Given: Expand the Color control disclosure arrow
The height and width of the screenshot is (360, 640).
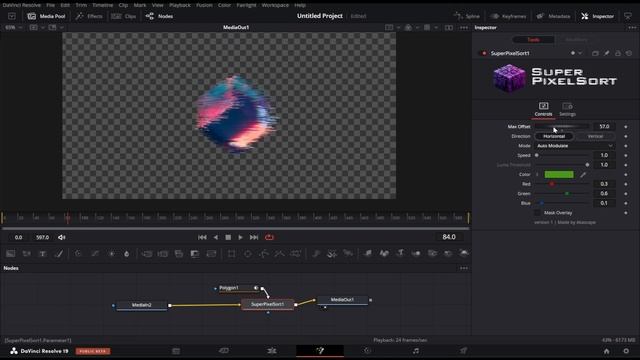Looking at the screenshot, I should pos(537,175).
